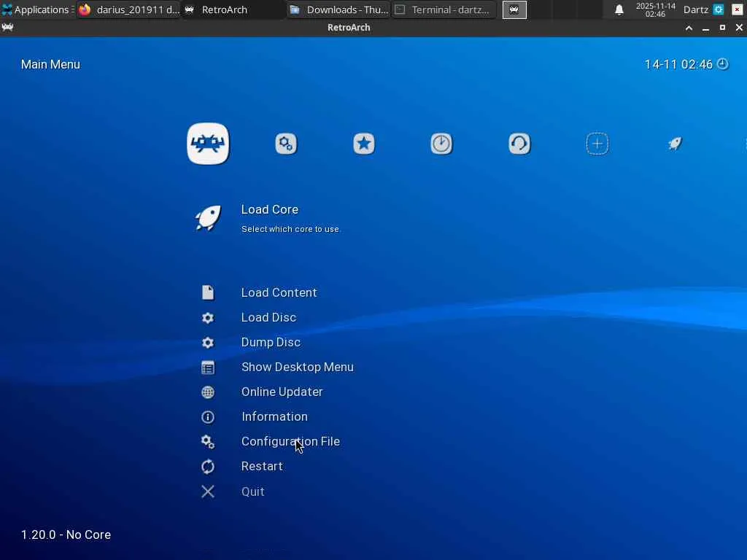Select the Load Core menu entry
Screen dimensions: 747x560
[x=270, y=209]
